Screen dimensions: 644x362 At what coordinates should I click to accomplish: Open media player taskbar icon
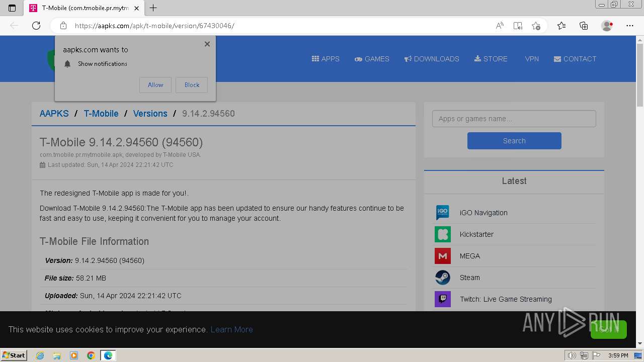(74, 355)
